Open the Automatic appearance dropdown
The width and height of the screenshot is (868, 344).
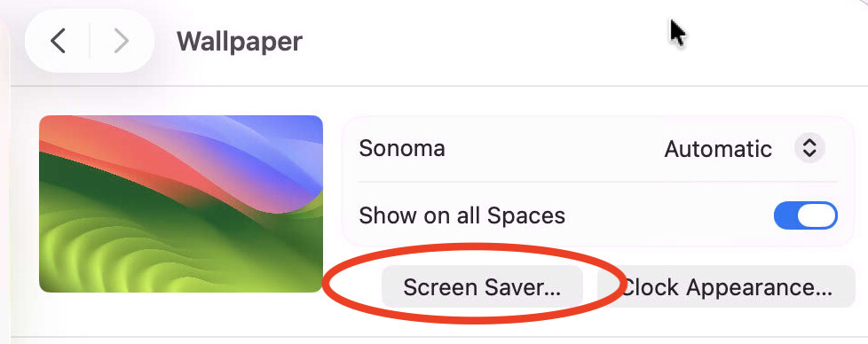coord(745,148)
